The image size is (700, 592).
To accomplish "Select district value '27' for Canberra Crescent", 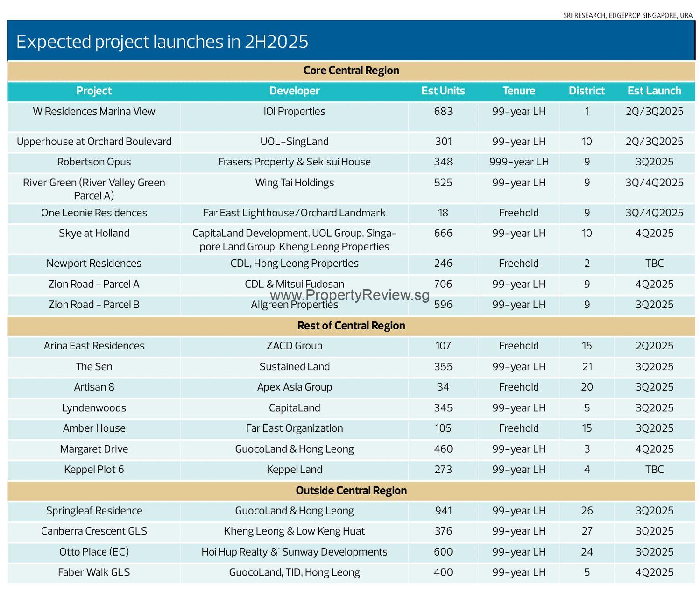I will click(587, 531).
